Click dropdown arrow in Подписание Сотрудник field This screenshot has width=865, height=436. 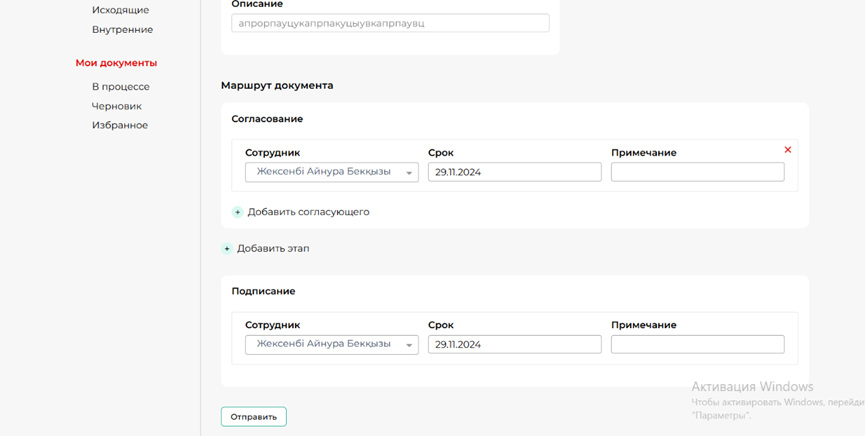409,345
